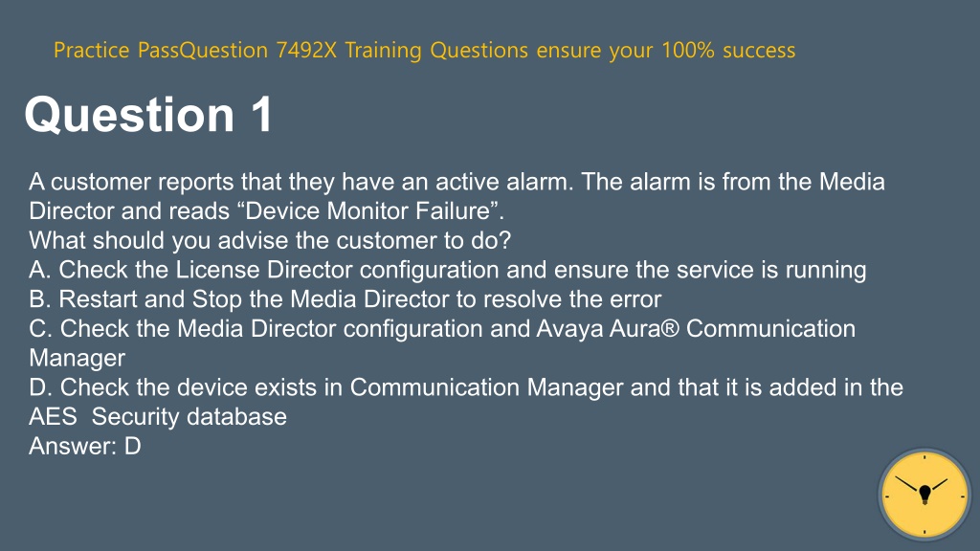
Task: Click the lightbulb in the clock center
Action: point(925,495)
